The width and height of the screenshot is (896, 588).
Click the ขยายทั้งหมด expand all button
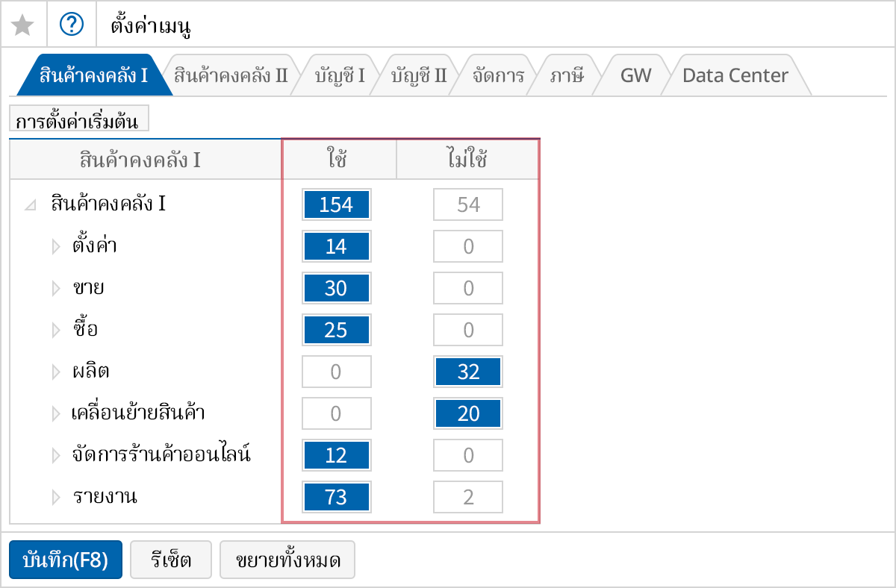pyautogui.click(x=287, y=560)
